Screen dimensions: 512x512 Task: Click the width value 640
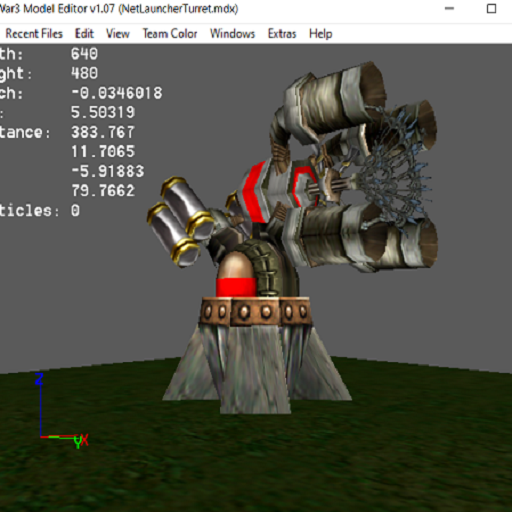pos(84,54)
